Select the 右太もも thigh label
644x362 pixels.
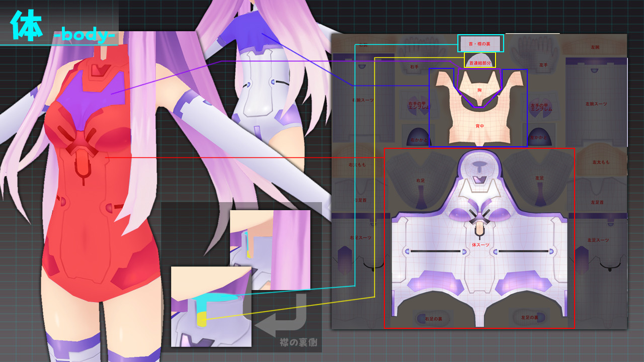(x=358, y=164)
